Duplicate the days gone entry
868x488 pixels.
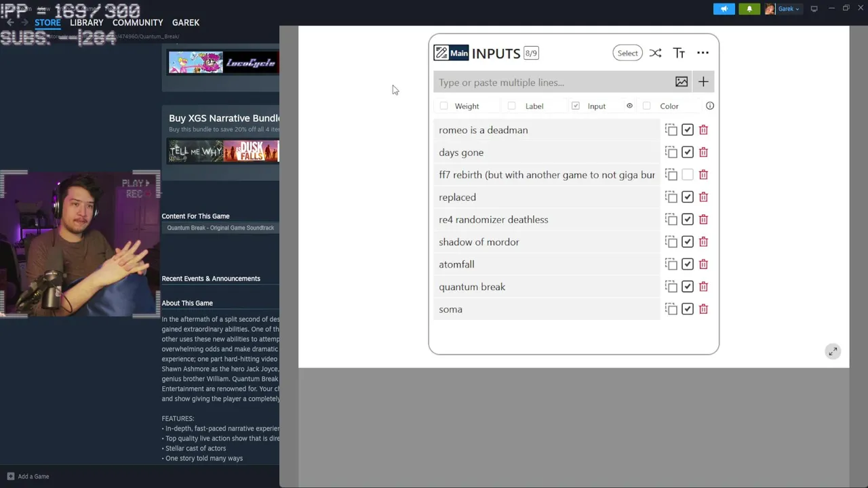[671, 152]
